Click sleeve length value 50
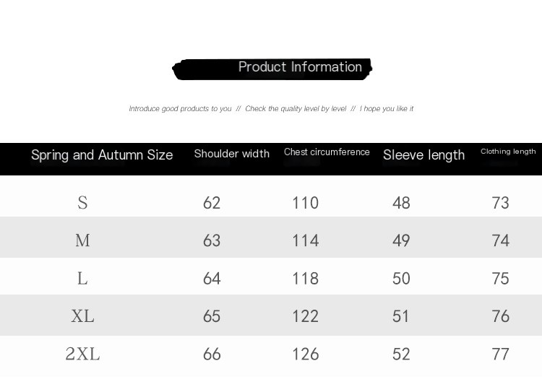Viewport: 542px width, 392px height. [401, 279]
